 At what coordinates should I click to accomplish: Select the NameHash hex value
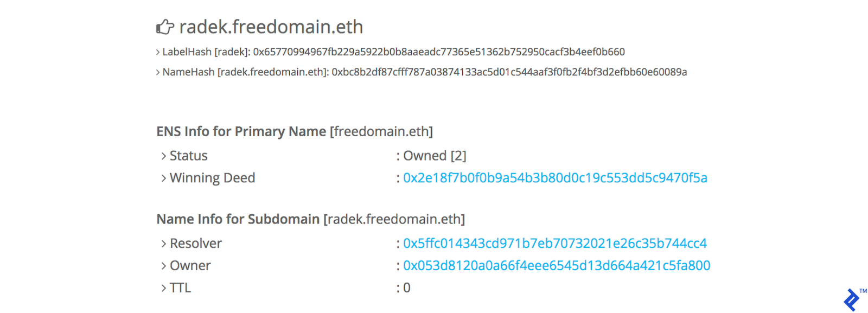(509, 72)
